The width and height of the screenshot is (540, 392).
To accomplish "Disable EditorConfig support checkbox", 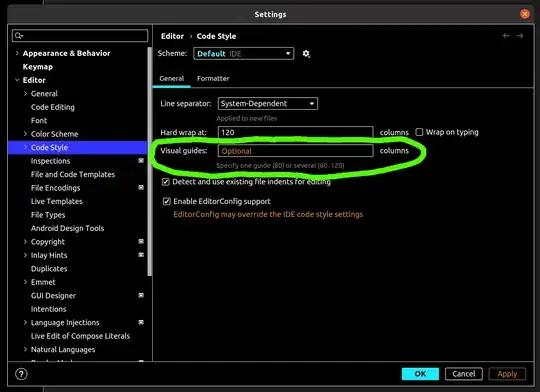I will click(x=167, y=201).
